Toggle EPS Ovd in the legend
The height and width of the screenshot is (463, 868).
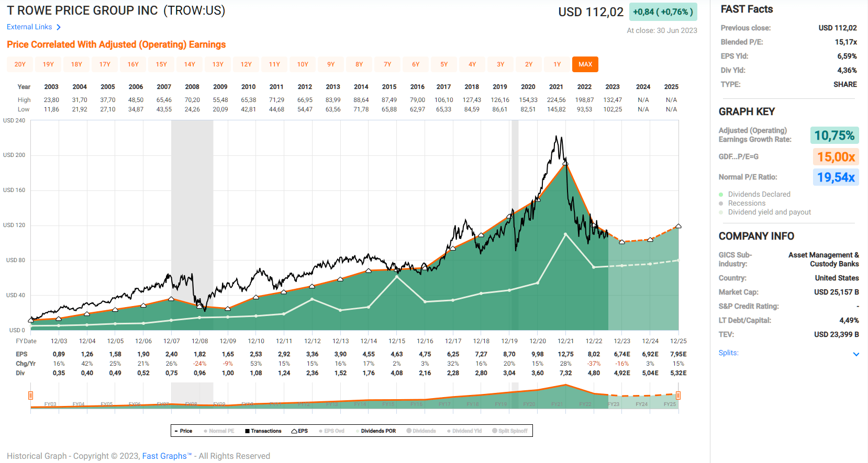coord(331,431)
